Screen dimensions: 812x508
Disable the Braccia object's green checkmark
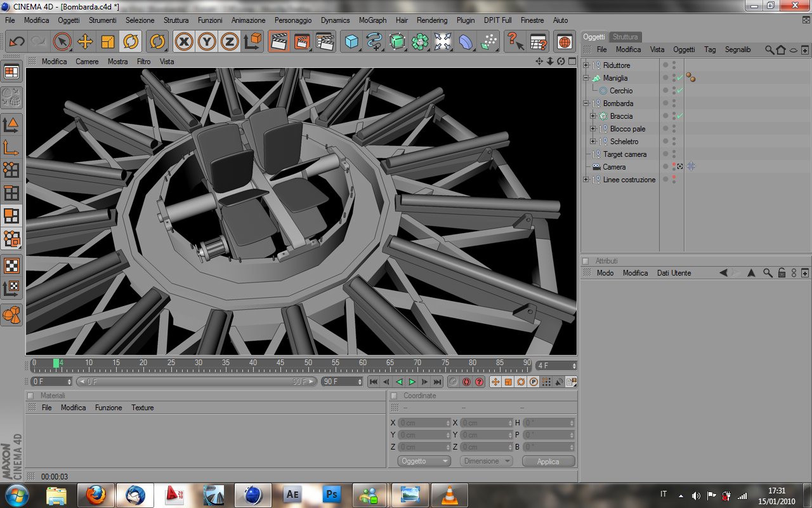pyautogui.click(x=680, y=116)
